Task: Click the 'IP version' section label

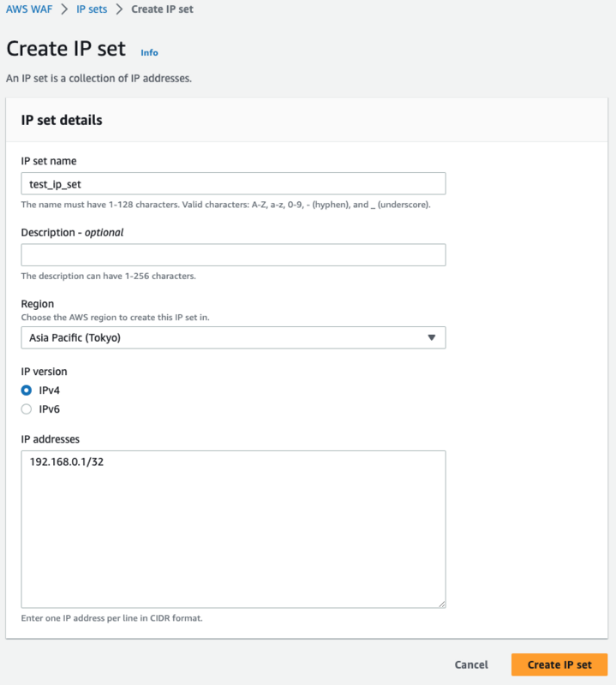Action: pos(44,372)
